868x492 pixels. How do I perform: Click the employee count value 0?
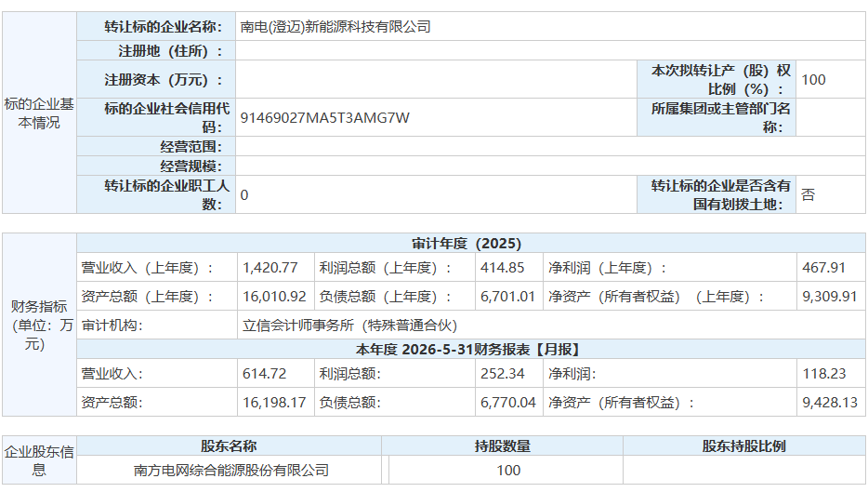coord(244,195)
